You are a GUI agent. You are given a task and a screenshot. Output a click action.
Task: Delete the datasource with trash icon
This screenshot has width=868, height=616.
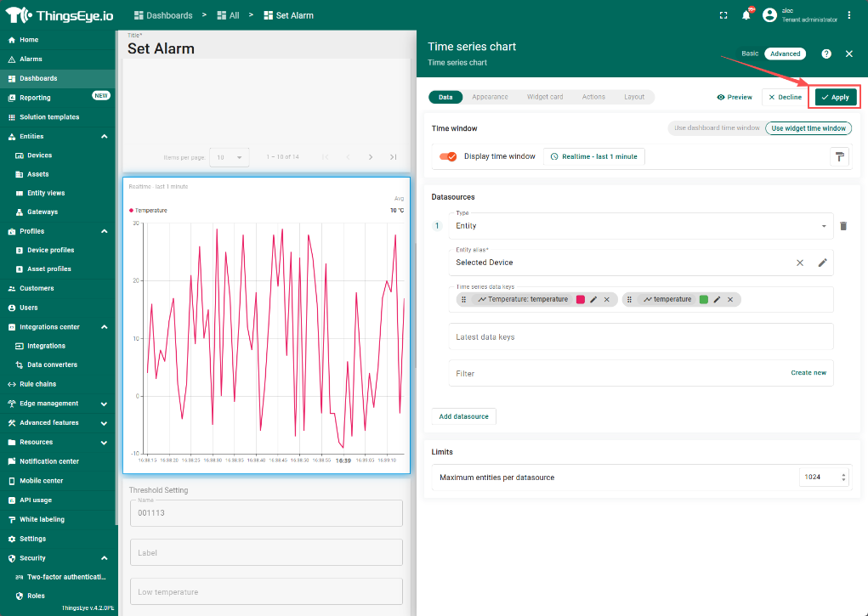pos(843,226)
